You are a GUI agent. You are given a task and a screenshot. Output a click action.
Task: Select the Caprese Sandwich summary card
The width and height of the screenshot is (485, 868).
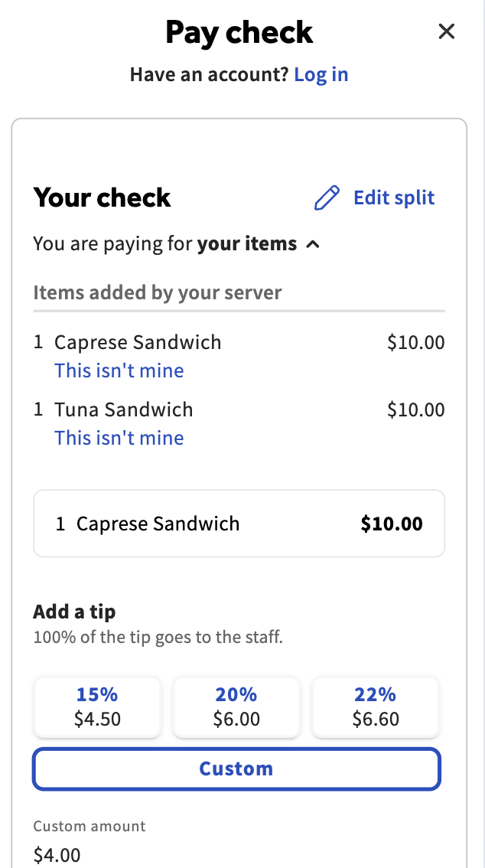point(238,523)
